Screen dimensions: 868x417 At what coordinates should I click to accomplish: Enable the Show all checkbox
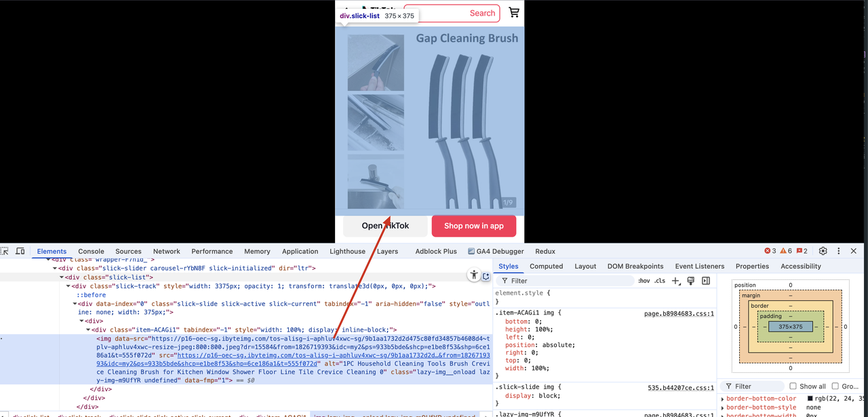793,386
